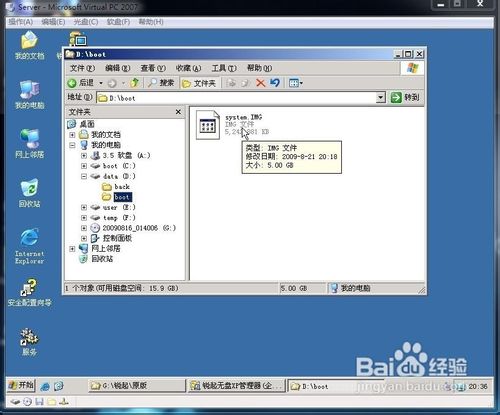Expand the 20090816_014006 (G:) node

coord(84,228)
